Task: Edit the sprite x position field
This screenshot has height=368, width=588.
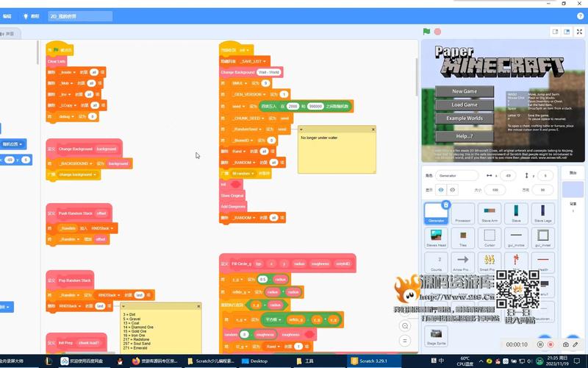Action: coord(508,175)
